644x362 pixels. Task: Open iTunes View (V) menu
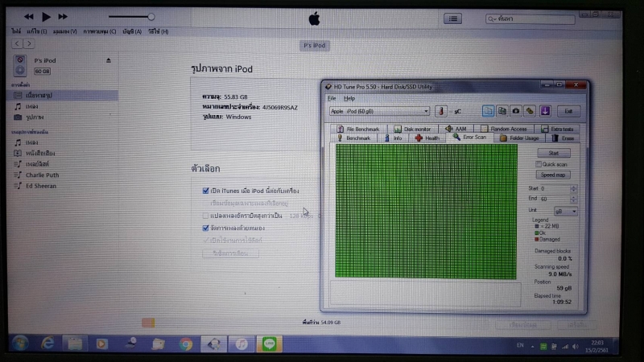65,31
